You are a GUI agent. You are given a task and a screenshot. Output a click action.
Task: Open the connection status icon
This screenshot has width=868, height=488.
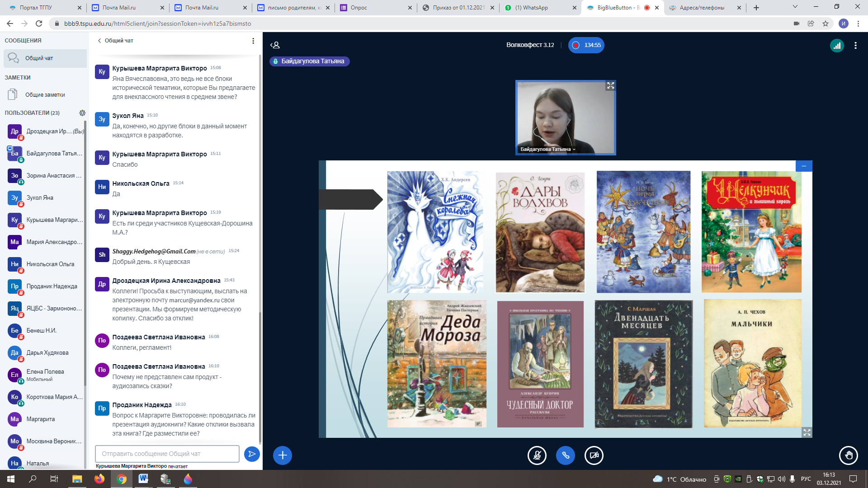837,45
